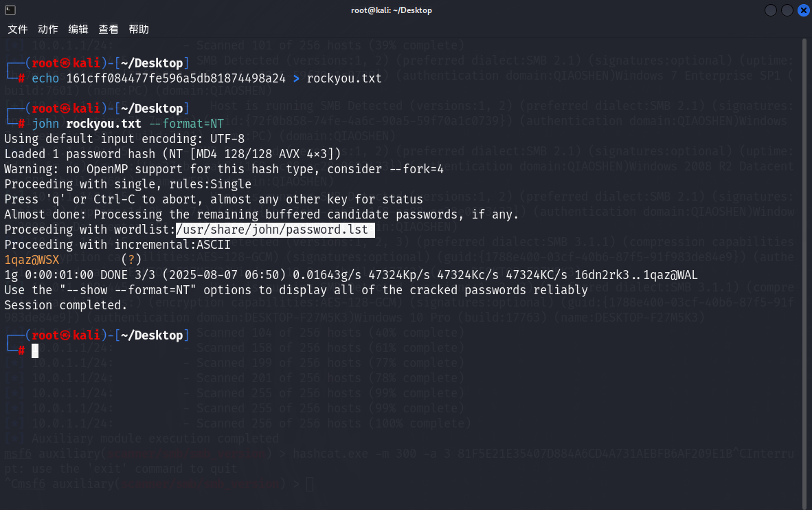Open the 文件 menu
Image resolution: width=812 pixels, height=510 pixels.
18,30
